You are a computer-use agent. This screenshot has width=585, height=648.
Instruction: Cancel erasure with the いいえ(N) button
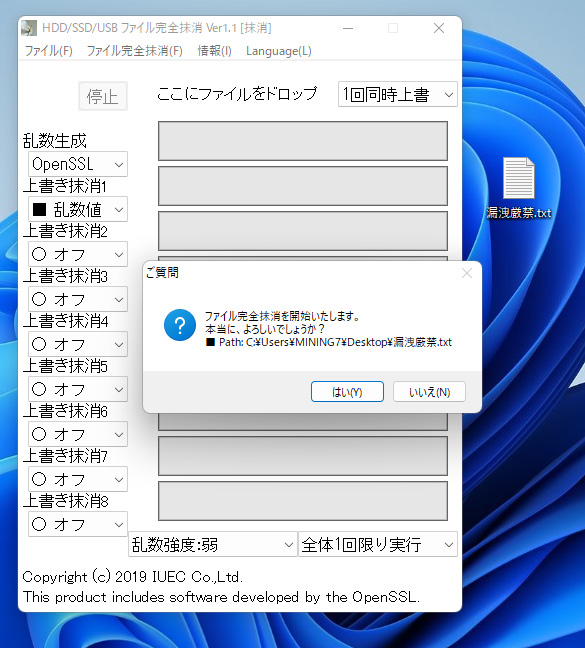(429, 391)
